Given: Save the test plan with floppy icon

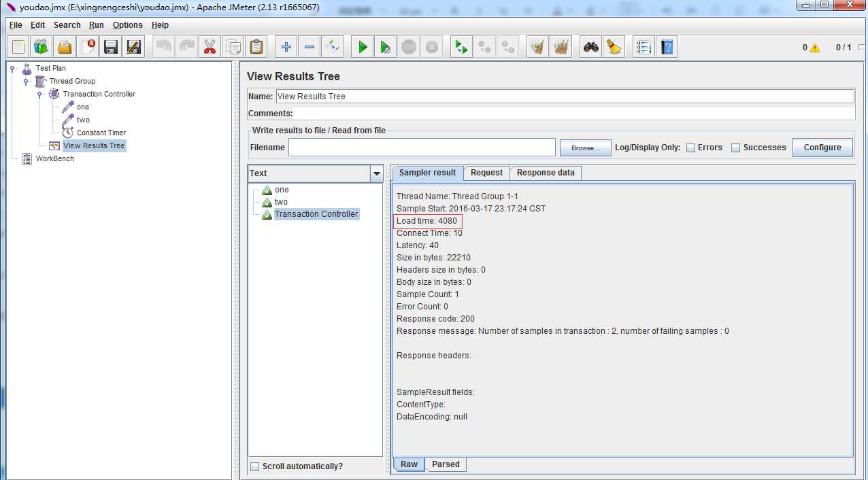Looking at the screenshot, I should tap(111, 47).
